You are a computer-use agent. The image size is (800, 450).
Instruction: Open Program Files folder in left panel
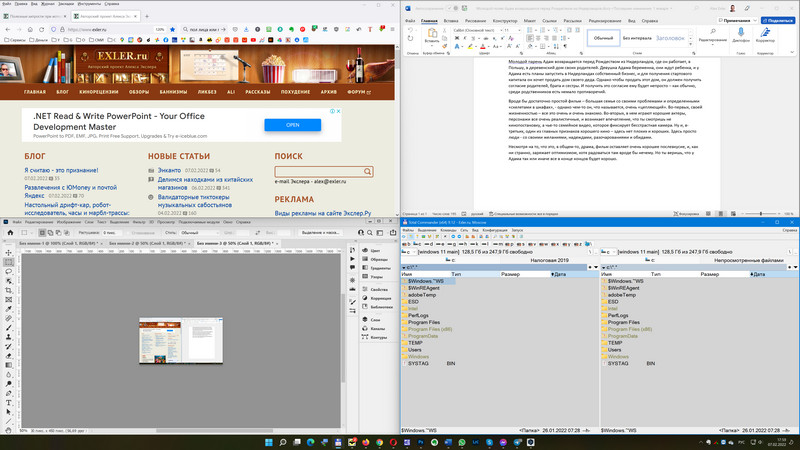pyautogui.click(x=424, y=322)
